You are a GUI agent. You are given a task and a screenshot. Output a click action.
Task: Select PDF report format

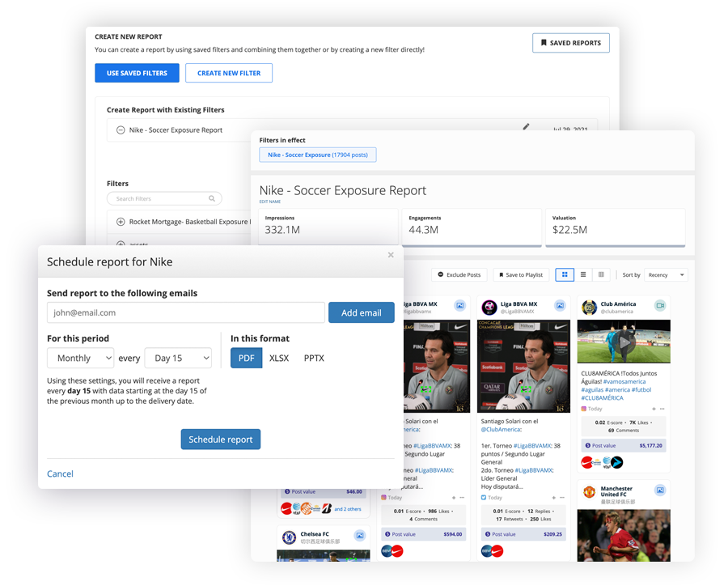[x=246, y=358]
